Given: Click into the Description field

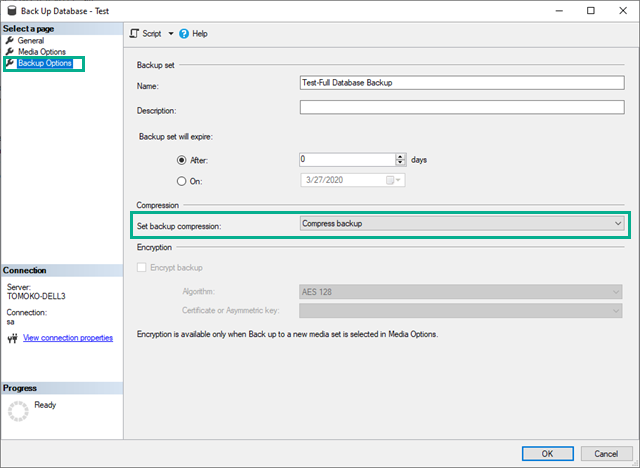Looking at the screenshot, I should click(x=462, y=107).
